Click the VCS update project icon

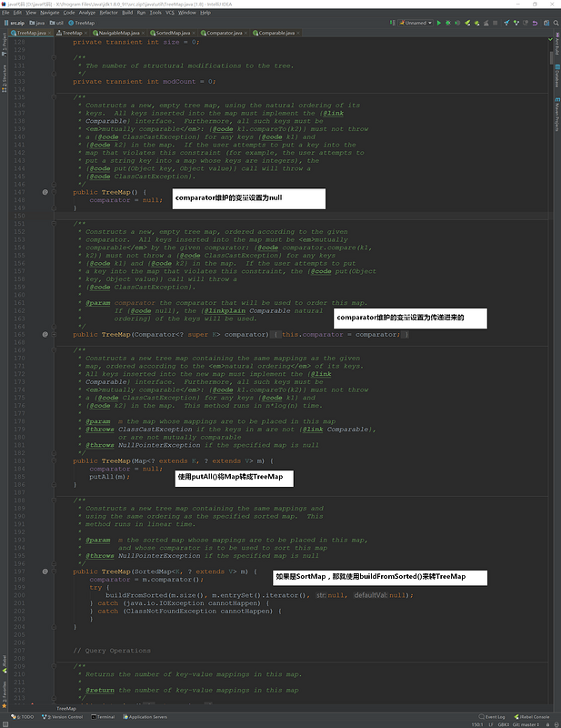[x=506, y=23]
